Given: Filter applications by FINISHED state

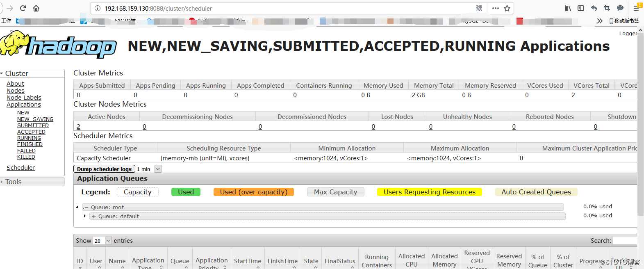Looking at the screenshot, I should tap(30, 144).
